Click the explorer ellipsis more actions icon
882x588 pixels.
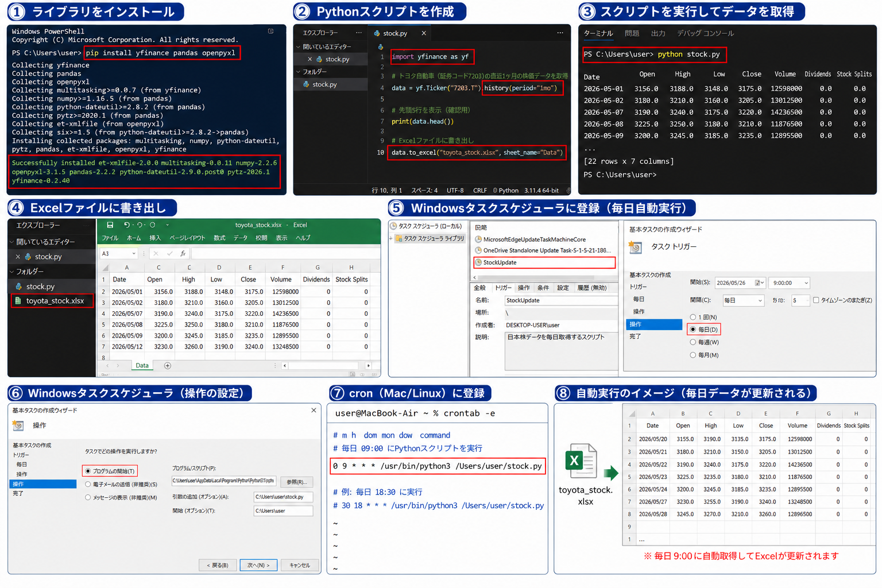[359, 33]
